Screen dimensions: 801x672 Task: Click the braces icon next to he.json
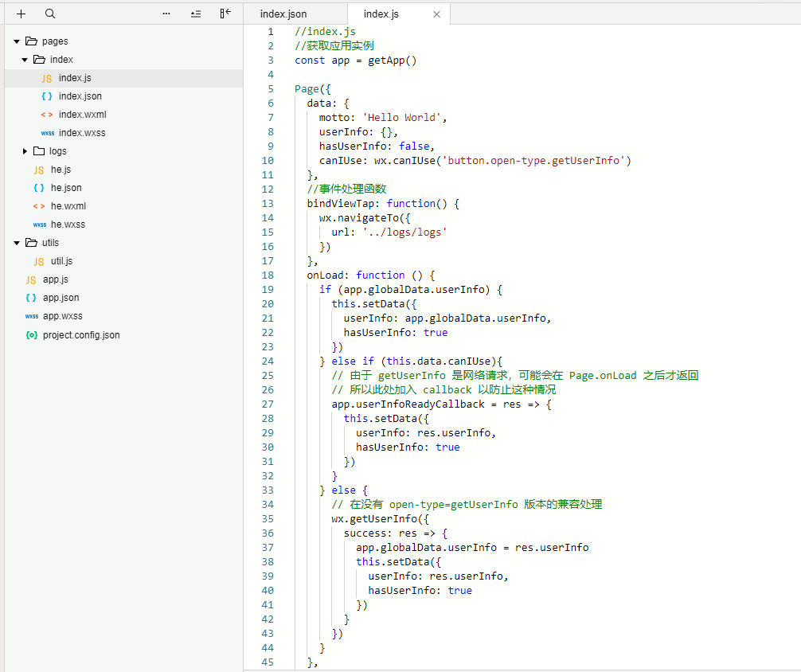(x=39, y=188)
